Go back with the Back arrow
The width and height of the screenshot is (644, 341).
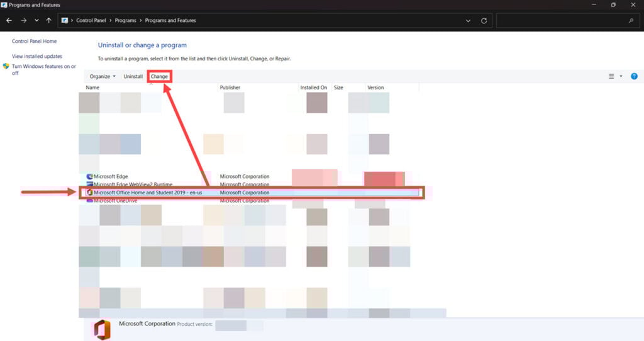[9, 21]
